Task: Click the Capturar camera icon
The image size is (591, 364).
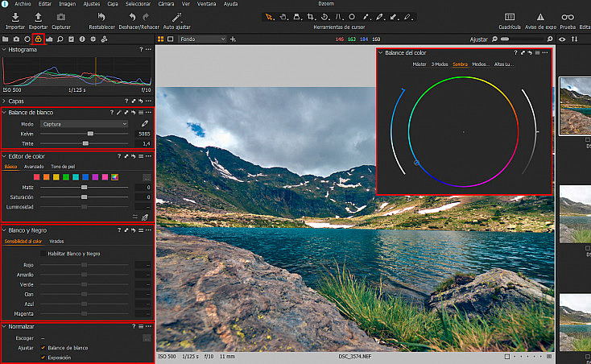Action: [x=60, y=17]
